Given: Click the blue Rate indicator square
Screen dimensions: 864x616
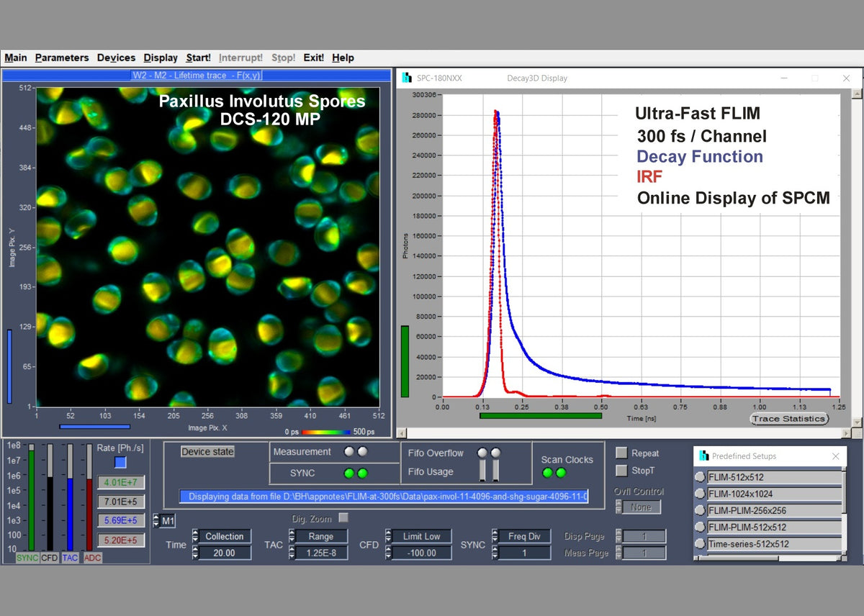Looking at the screenshot, I should click(x=120, y=463).
